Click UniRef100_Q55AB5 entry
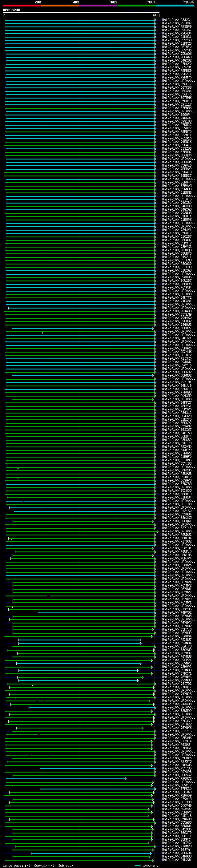This screenshot has width=197, height=868. 176,822
